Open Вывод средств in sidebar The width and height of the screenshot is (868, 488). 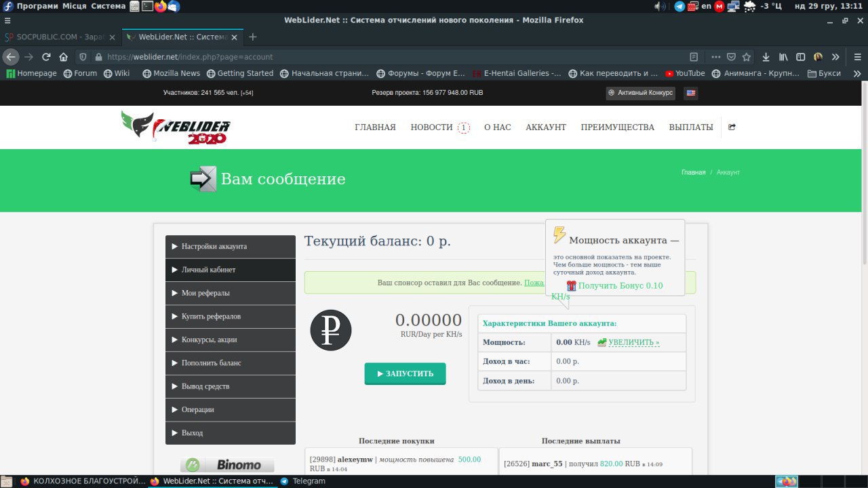[x=231, y=386]
